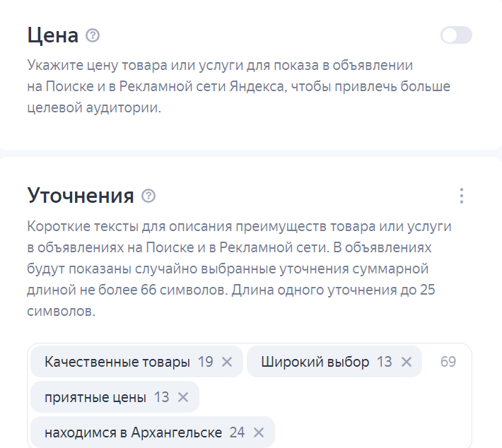Click character count 19 in 'Качественные товары' chip
Viewport: 502px width, 448px height.
(x=205, y=362)
